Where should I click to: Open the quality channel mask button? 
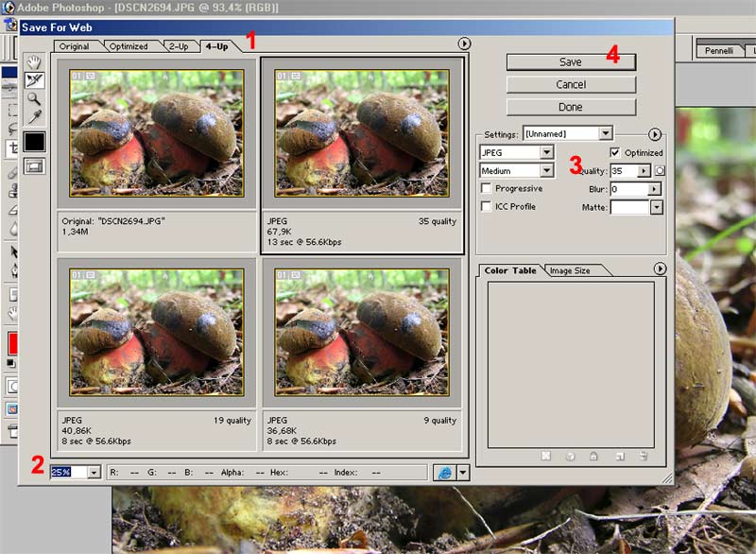(x=661, y=171)
